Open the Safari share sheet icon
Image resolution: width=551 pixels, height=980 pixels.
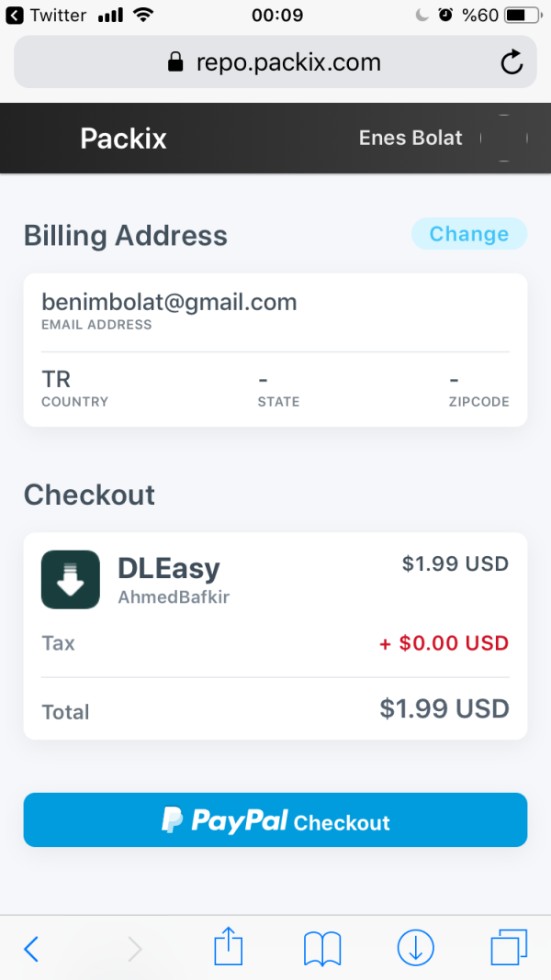227,947
